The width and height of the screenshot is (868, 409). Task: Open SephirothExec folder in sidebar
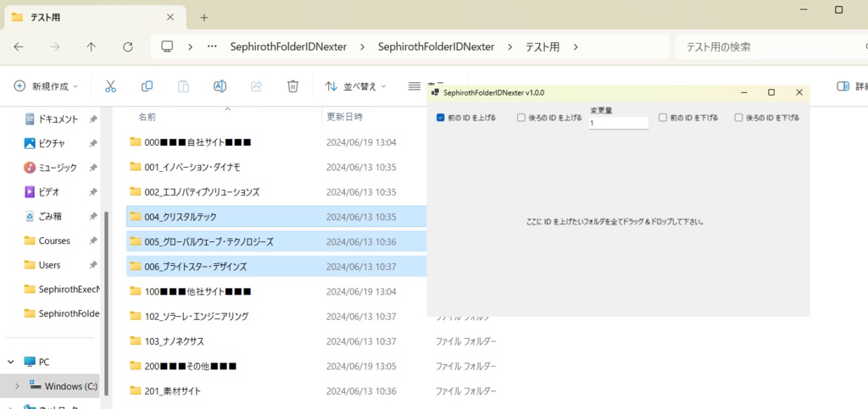click(59, 289)
